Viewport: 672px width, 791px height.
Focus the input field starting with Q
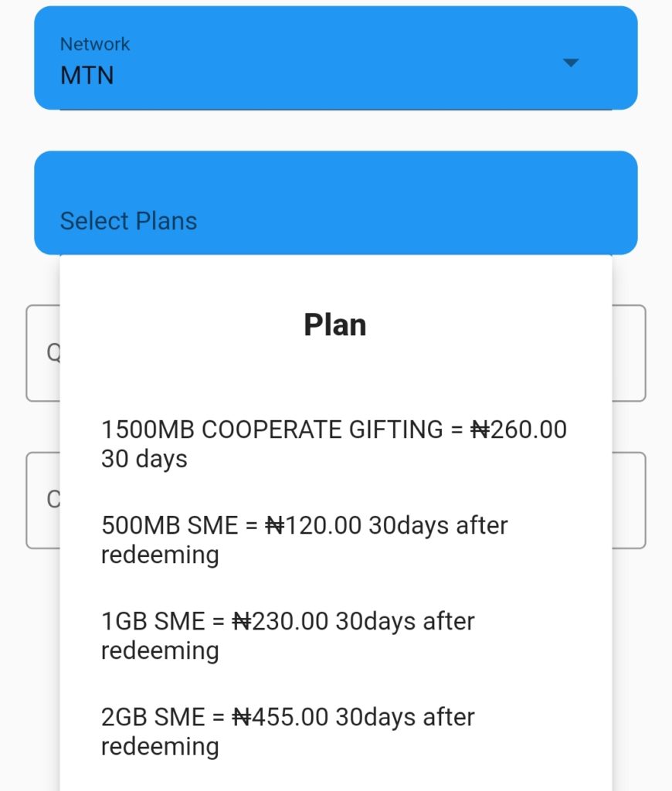click(x=43, y=353)
